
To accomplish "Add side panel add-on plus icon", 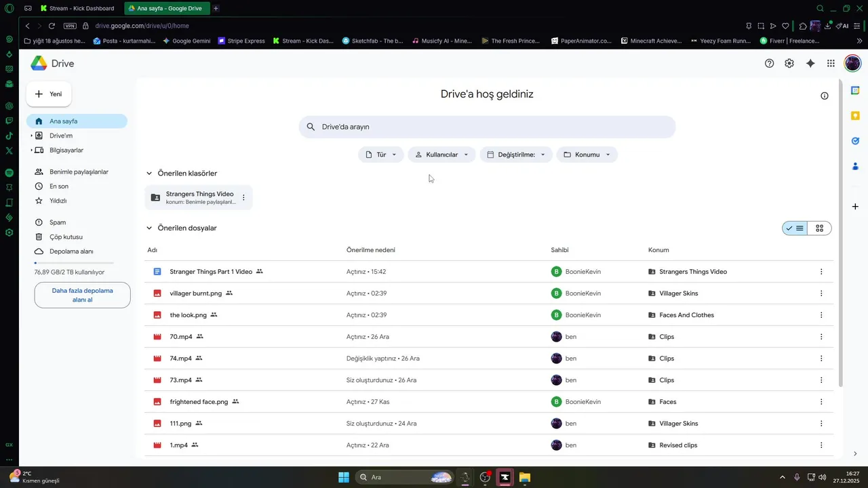I will pyautogui.click(x=855, y=206).
